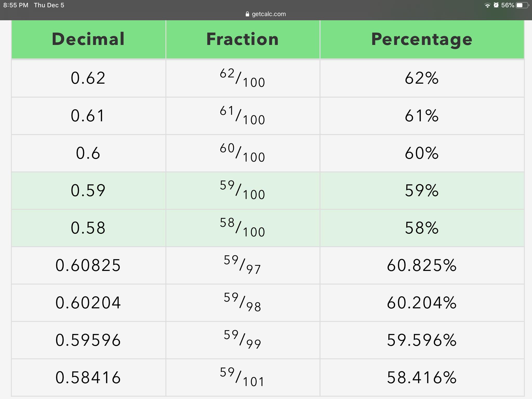
Task: Select the 59/98 fraction cell
Action: 243,303
